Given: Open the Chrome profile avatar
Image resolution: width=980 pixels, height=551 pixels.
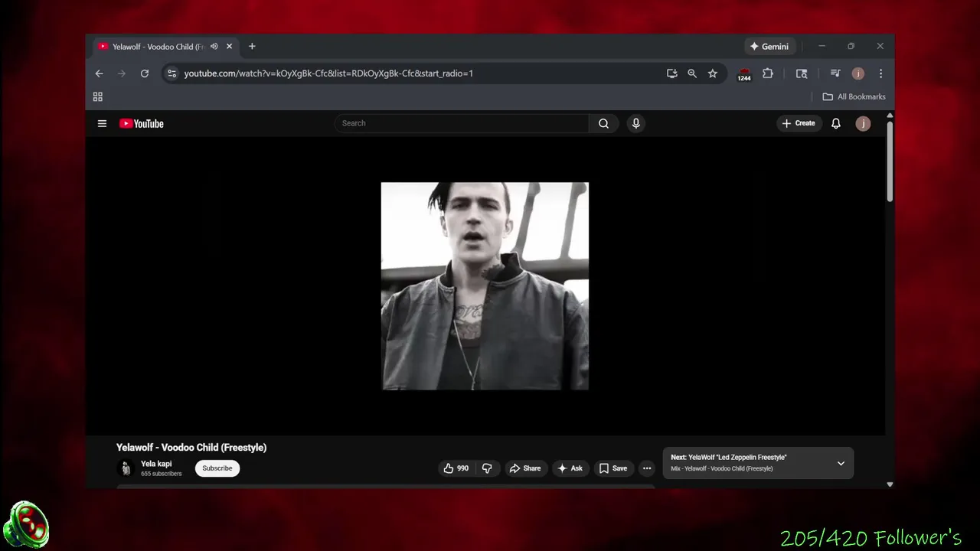Looking at the screenshot, I should click(x=858, y=73).
